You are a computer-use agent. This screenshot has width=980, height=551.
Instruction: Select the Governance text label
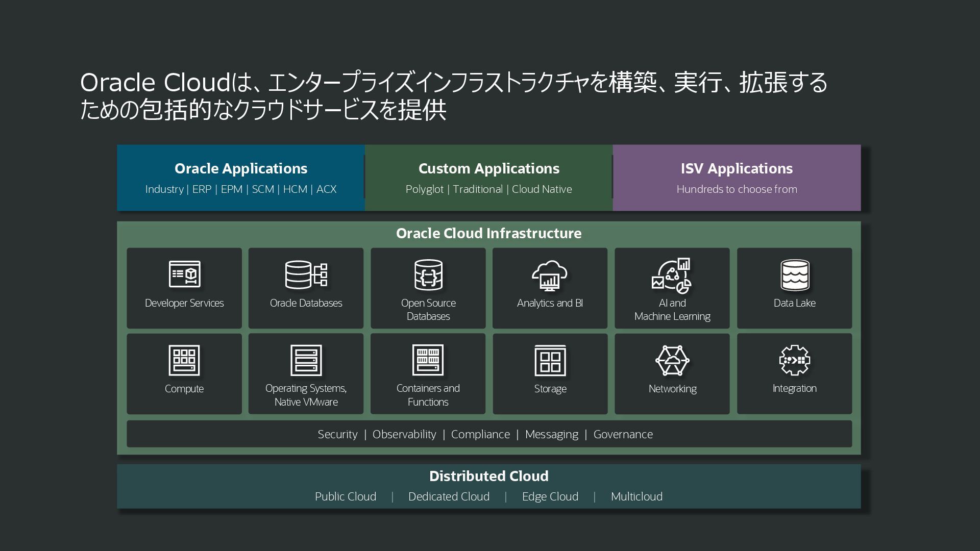(x=623, y=434)
